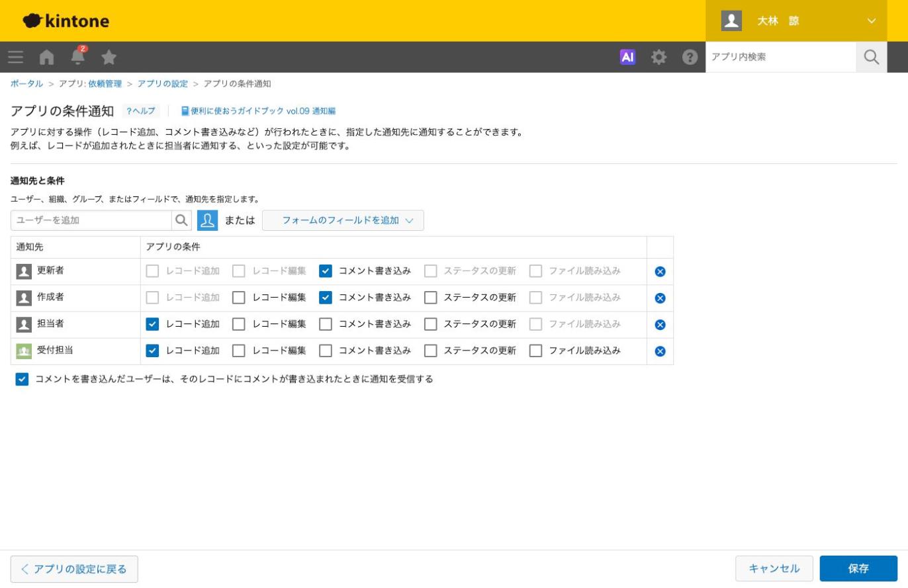Go to the home portal icon
This screenshot has width=908, height=588.
point(46,57)
